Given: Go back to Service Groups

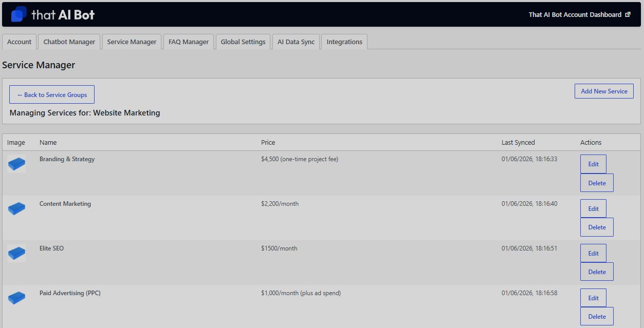Looking at the screenshot, I should [52, 94].
